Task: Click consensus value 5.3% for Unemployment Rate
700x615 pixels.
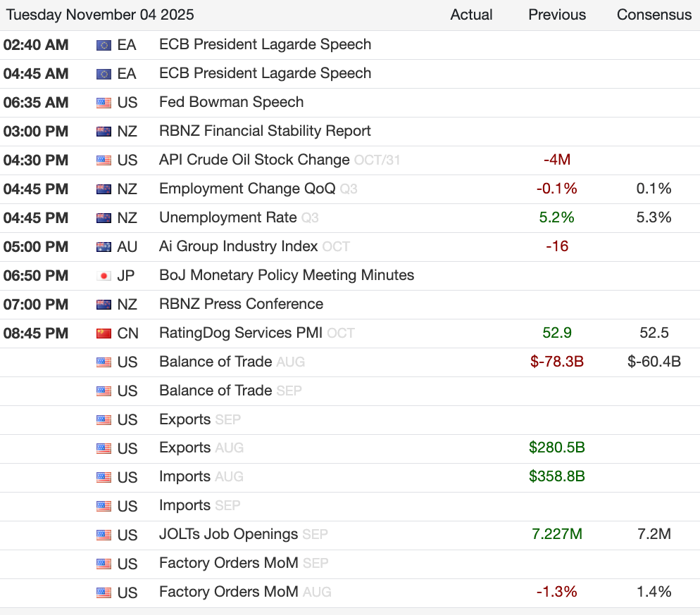Action: coord(654,217)
